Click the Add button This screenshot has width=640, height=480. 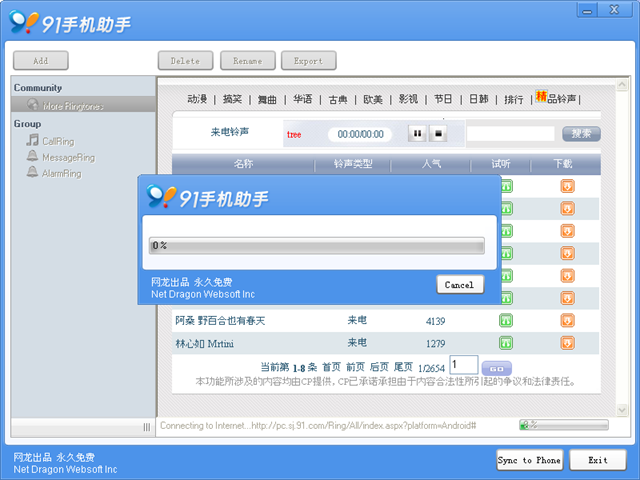[x=40, y=61]
